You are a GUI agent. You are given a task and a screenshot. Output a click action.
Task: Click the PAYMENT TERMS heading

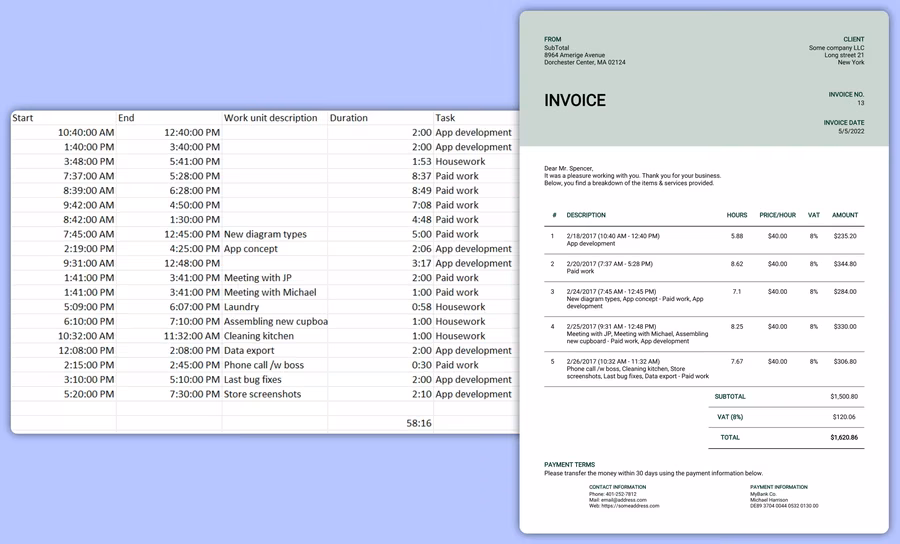(x=569, y=465)
